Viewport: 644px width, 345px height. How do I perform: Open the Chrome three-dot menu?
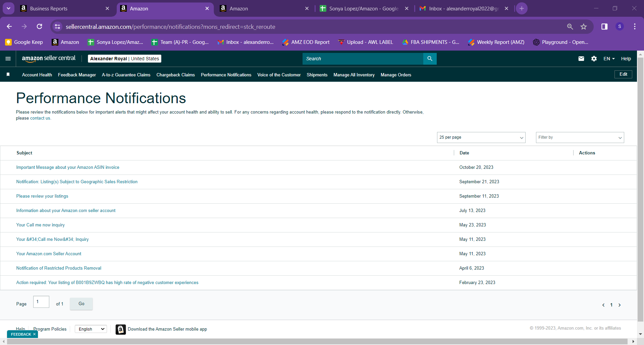click(635, 26)
